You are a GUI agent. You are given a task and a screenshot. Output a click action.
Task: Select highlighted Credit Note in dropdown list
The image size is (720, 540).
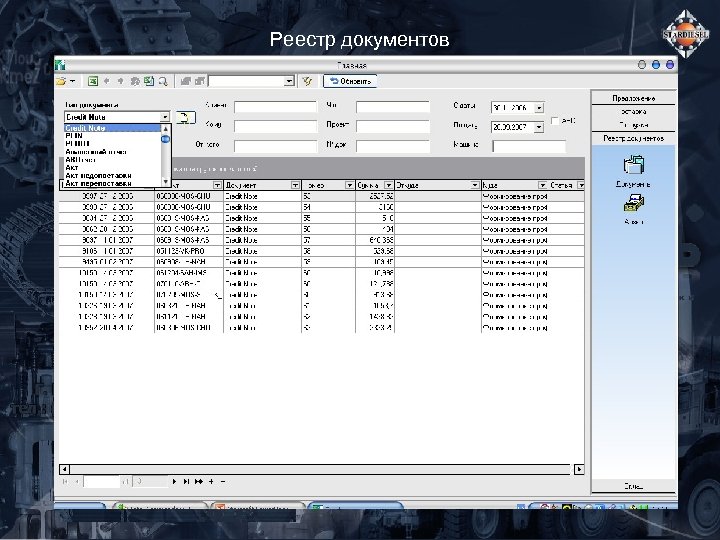tap(112, 128)
